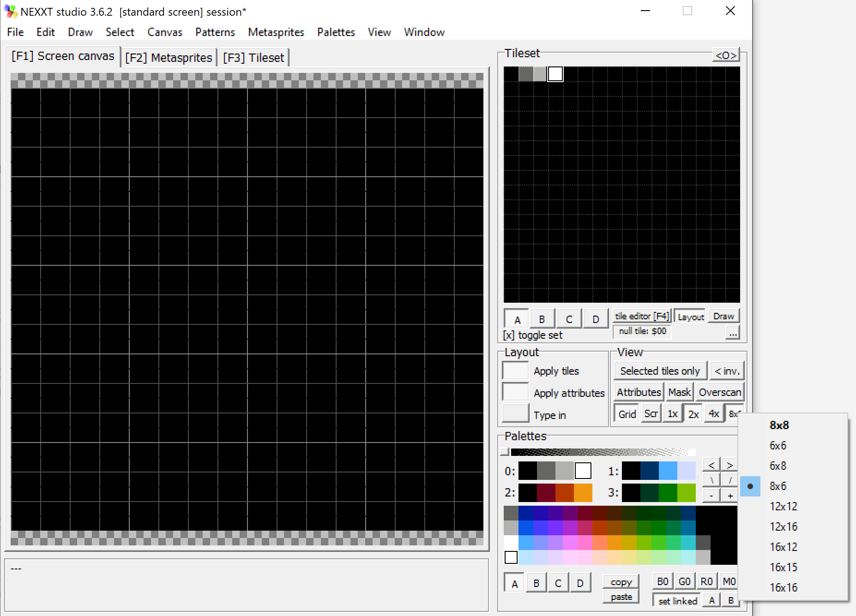Select orange swatch in palette 2
856x616 pixels.
tap(583, 493)
